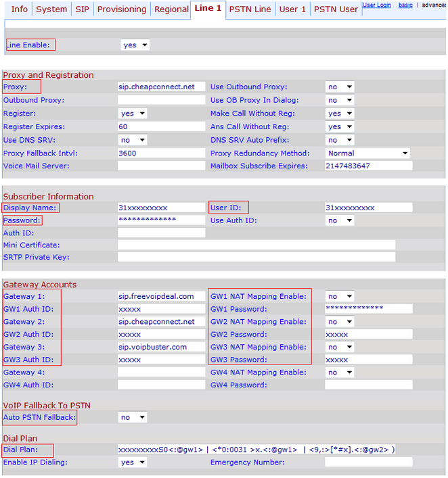Switch to the User 1 tab
Screen dimensions: 448x478
click(x=292, y=9)
